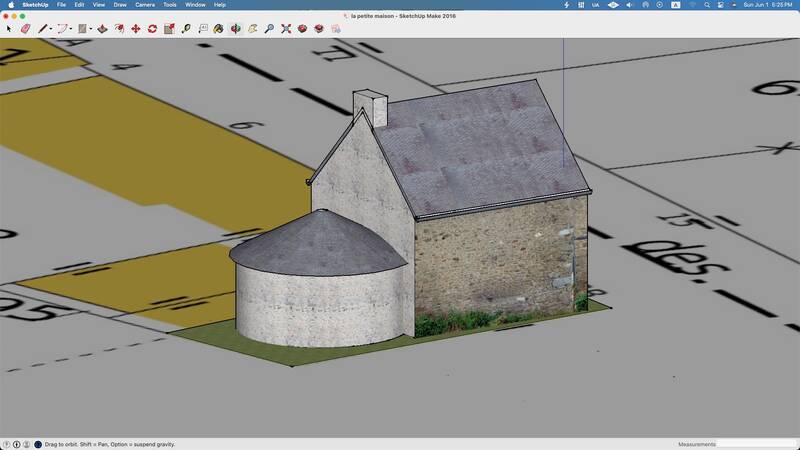Open the Help menu
Viewport: 800px width, 450px height.
click(220, 5)
